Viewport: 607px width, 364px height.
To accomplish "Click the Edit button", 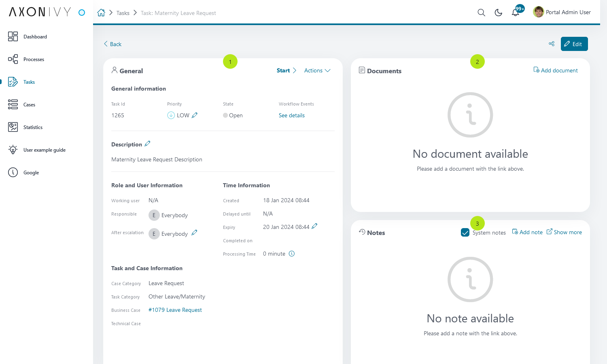I will pos(574,44).
